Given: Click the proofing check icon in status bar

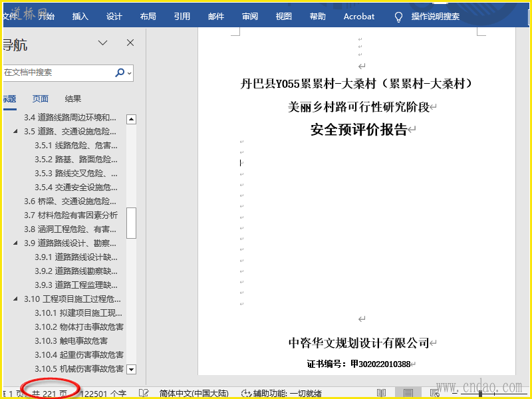Looking at the screenshot, I should pyautogui.click(x=144, y=393).
